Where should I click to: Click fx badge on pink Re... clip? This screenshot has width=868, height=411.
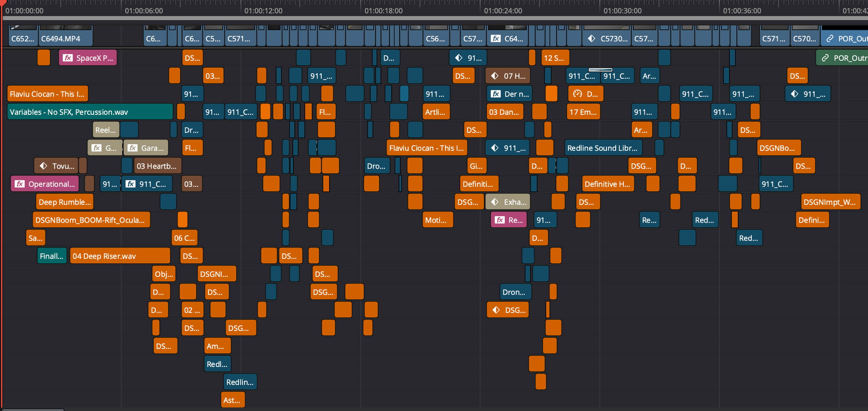pos(500,220)
